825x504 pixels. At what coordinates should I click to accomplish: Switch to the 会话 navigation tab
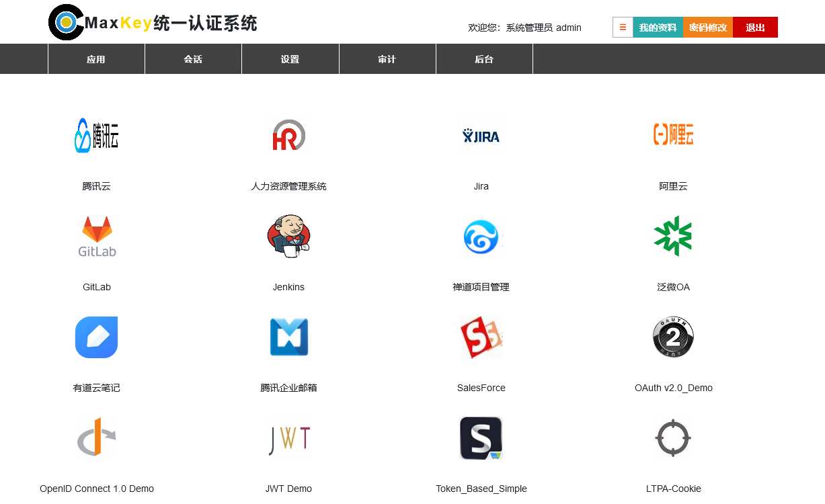coord(193,59)
